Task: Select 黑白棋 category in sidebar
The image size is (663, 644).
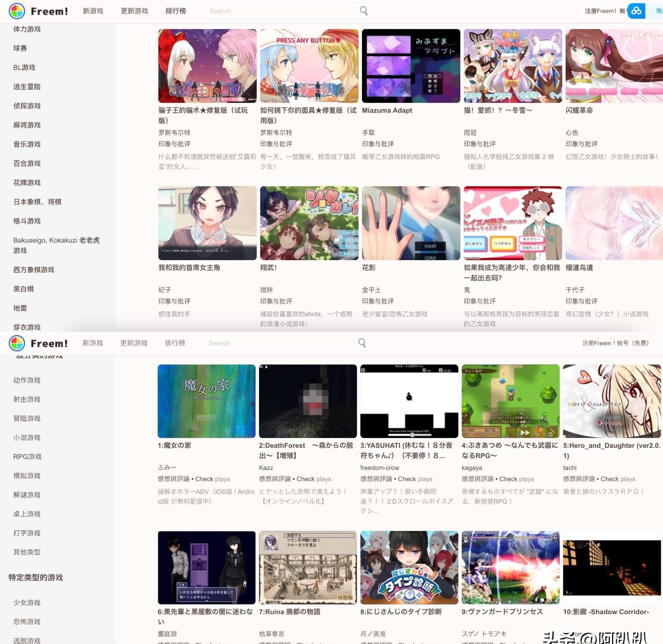Action: tap(23, 289)
